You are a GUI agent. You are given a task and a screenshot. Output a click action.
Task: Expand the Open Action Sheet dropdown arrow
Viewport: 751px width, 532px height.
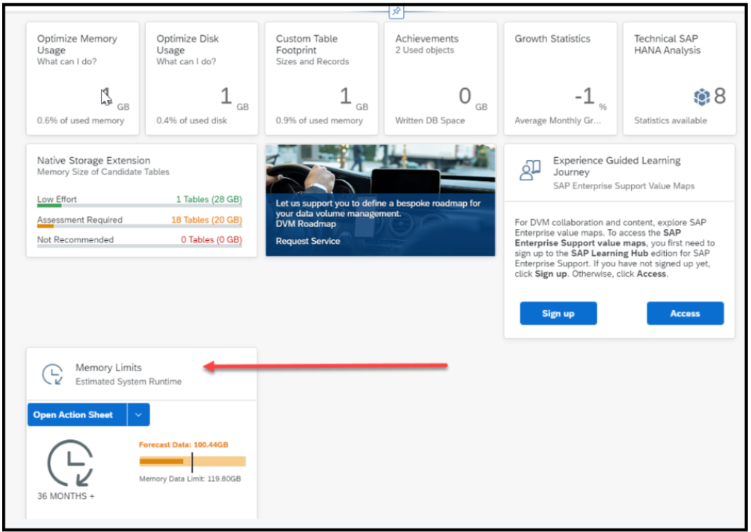[138, 415]
